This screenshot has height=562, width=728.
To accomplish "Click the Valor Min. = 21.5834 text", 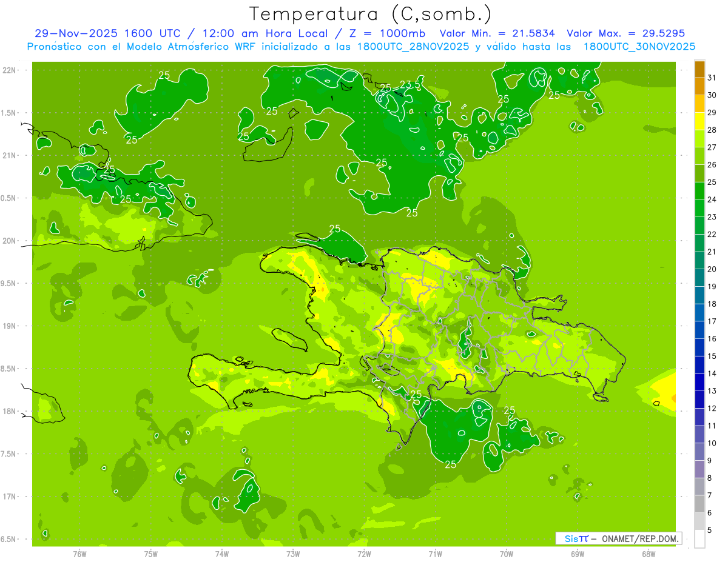I will [x=497, y=33].
